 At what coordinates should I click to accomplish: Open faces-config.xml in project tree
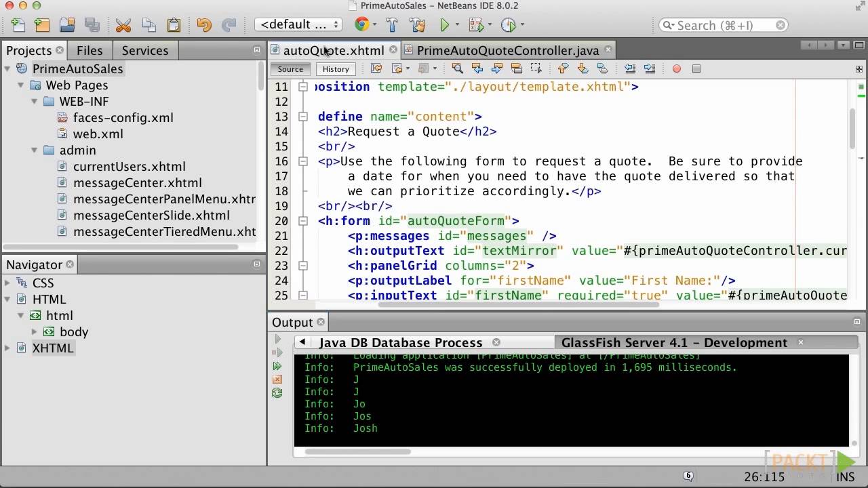click(123, 117)
